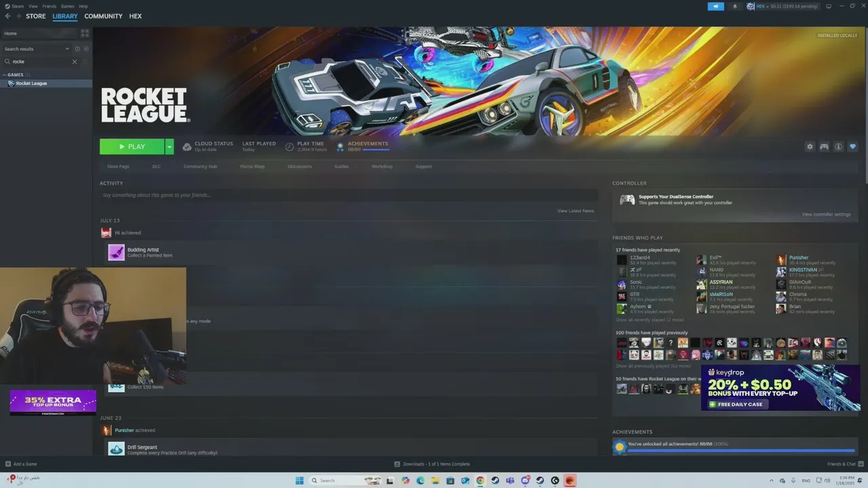Open friend ASSYRIAN in friends list
The width and height of the screenshot is (868, 488).
[721, 282]
